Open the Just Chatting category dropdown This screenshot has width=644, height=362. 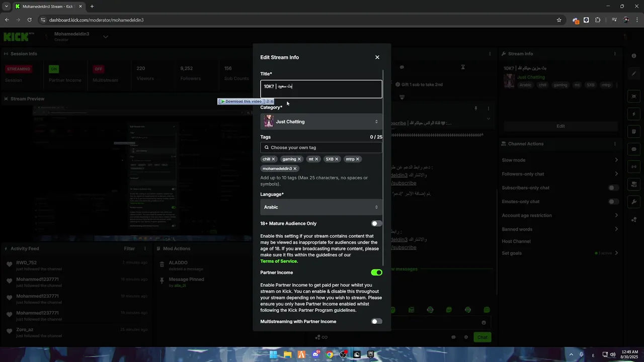[321, 122]
